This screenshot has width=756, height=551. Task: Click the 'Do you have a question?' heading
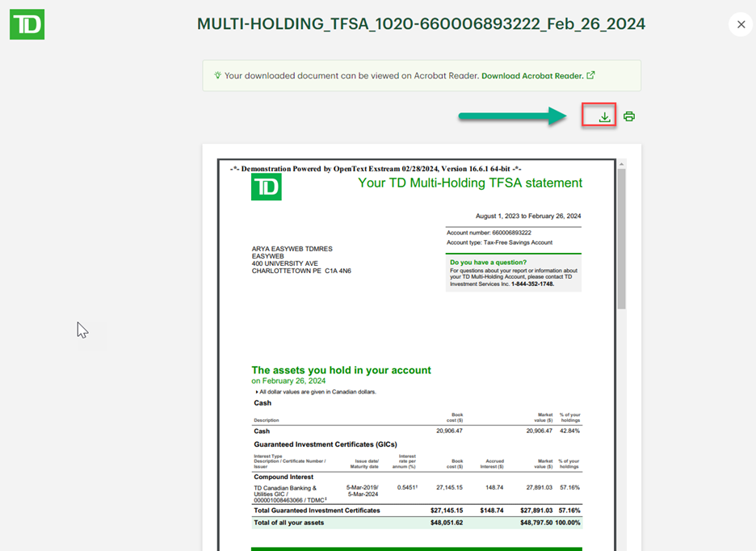[488, 263]
